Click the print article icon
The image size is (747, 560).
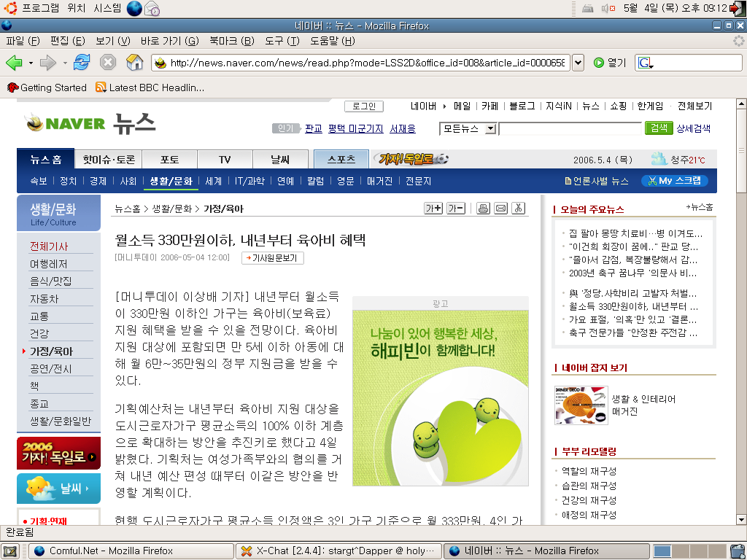click(483, 209)
